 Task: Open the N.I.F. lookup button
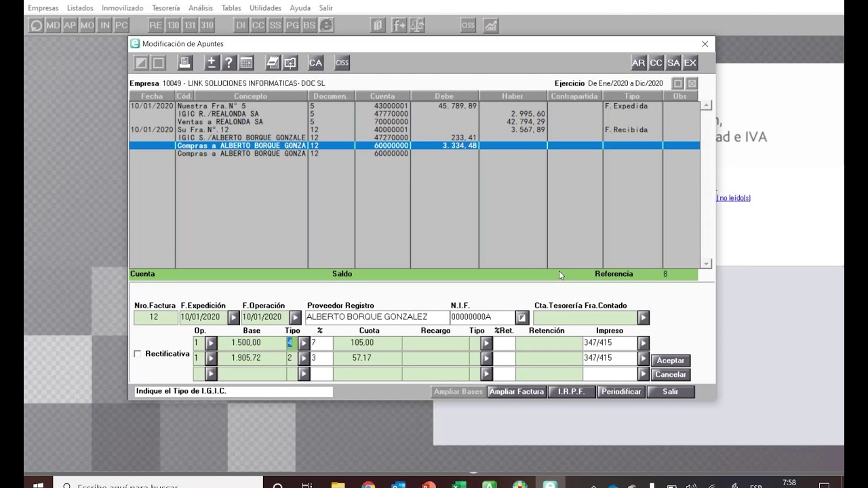tap(522, 317)
